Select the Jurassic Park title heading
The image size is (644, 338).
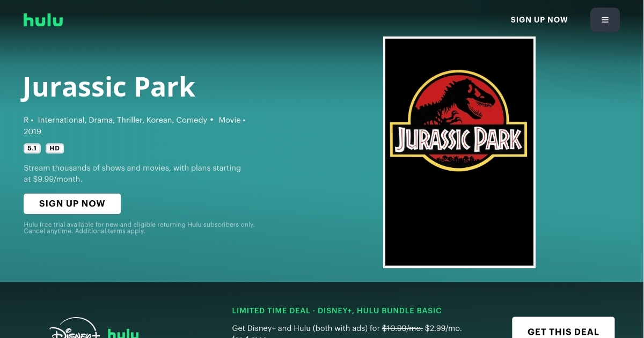[x=109, y=87]
